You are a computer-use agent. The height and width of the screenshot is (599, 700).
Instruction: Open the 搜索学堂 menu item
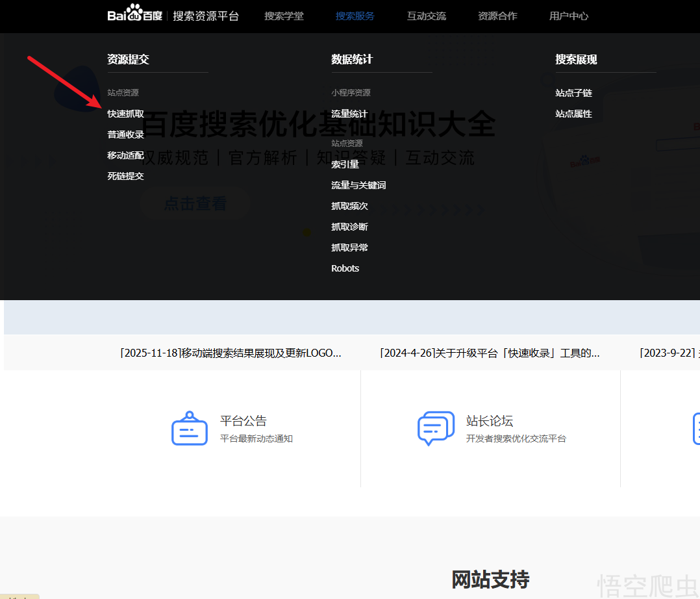284,16
